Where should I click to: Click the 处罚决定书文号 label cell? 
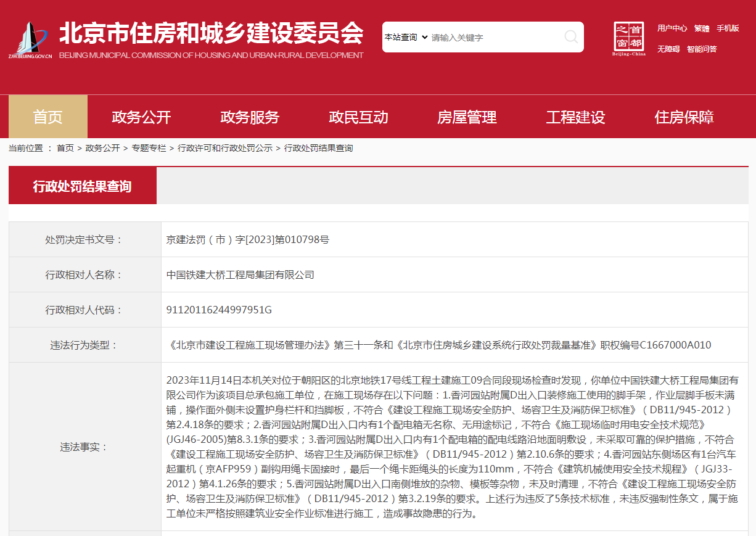point(85,239)
